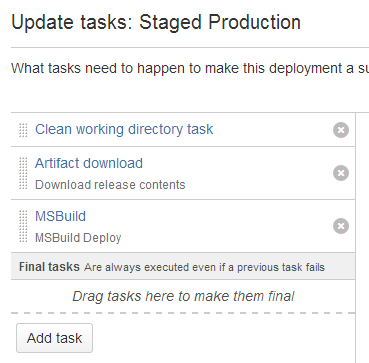
Task: Remove the Artifact download task
Action: pos(341,173)
